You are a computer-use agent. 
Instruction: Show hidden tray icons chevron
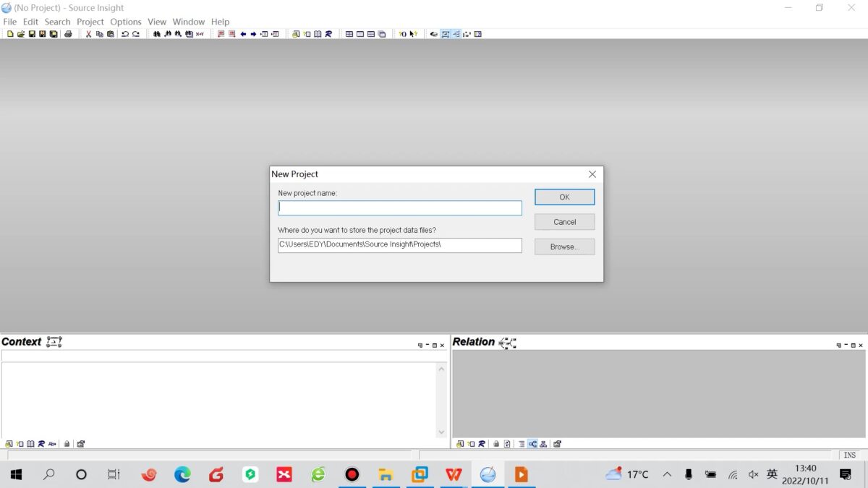[x=667, y=474]
